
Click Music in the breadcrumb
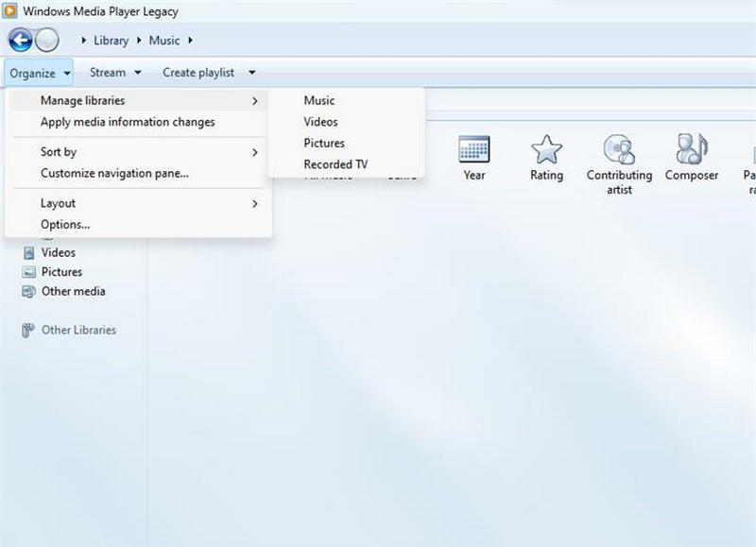164,41
